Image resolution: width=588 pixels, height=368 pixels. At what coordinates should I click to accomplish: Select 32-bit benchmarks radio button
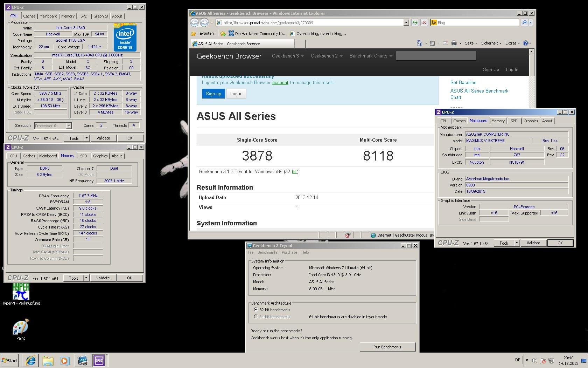click(255, 310)
